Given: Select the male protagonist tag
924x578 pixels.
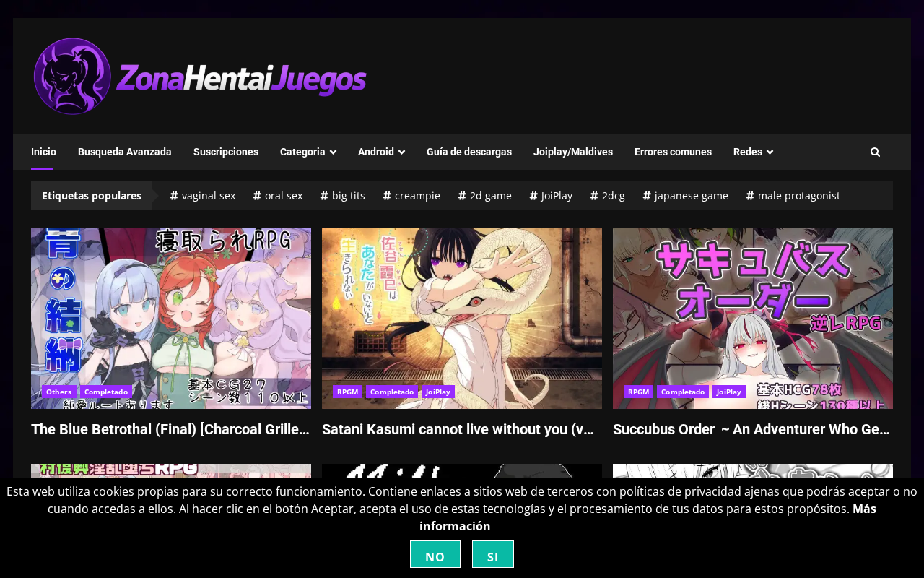Looking at the screenshot, I should [x=793, y=196].
